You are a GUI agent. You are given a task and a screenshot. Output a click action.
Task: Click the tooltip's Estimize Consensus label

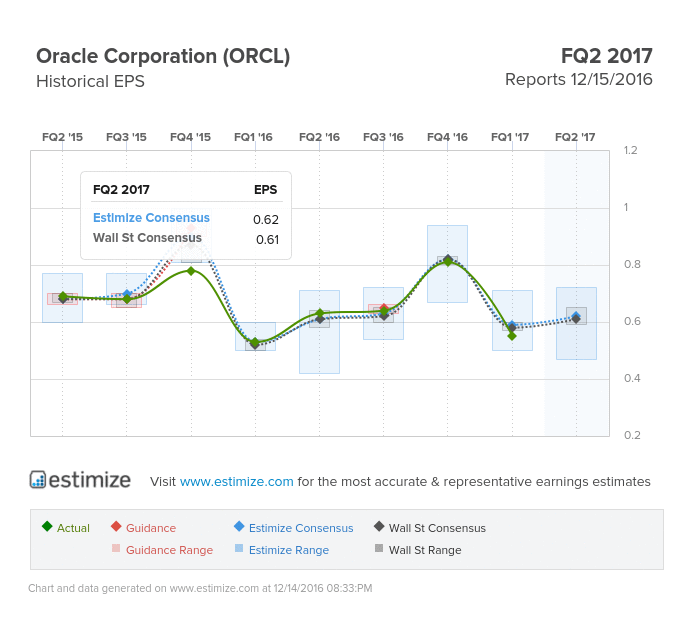[x=151, y=218]
